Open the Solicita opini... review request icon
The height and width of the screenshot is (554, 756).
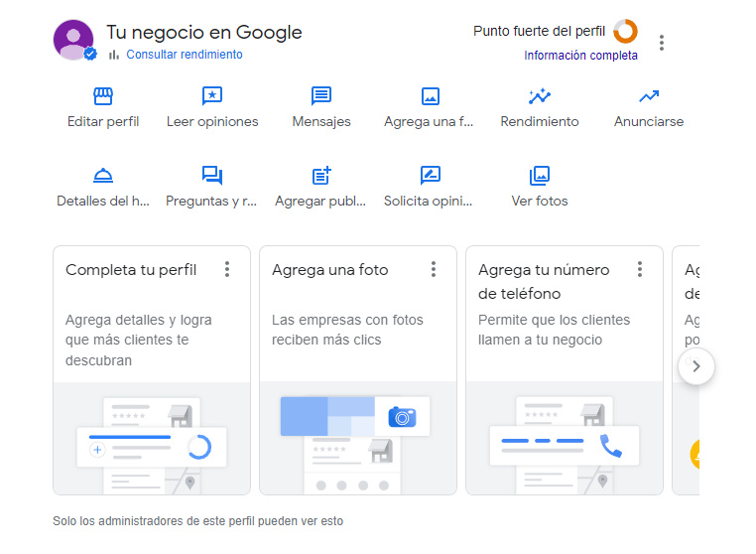click(430, 175)
